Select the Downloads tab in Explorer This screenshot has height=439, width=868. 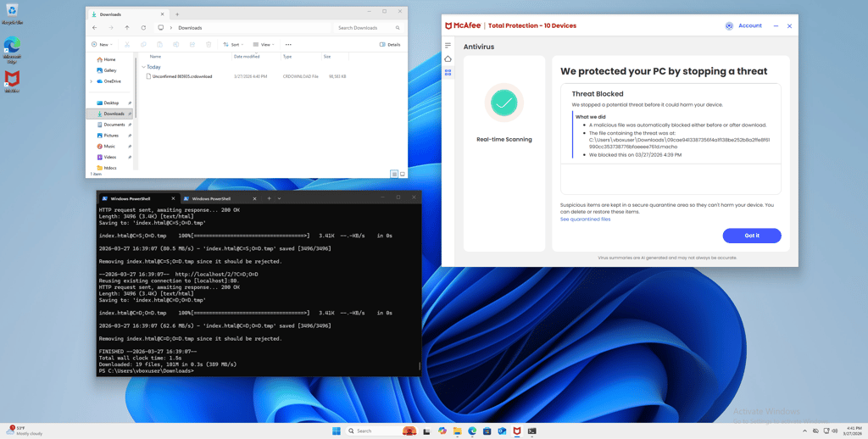pyautogui.click(x=127, y=14)
